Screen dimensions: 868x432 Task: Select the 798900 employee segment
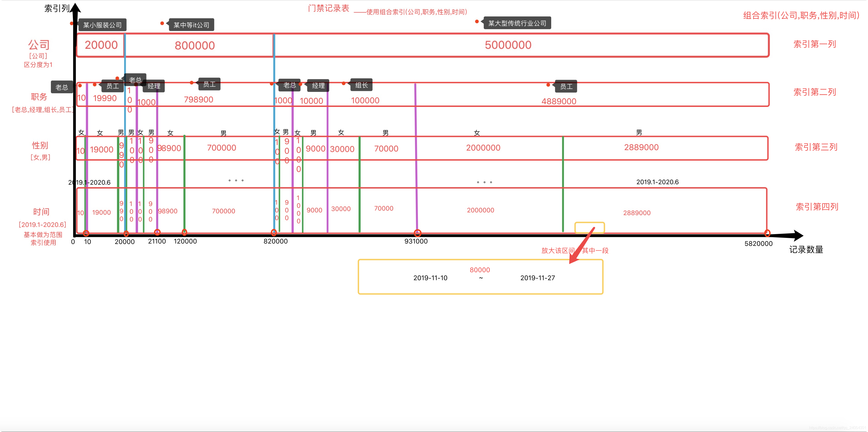point(198,99)
